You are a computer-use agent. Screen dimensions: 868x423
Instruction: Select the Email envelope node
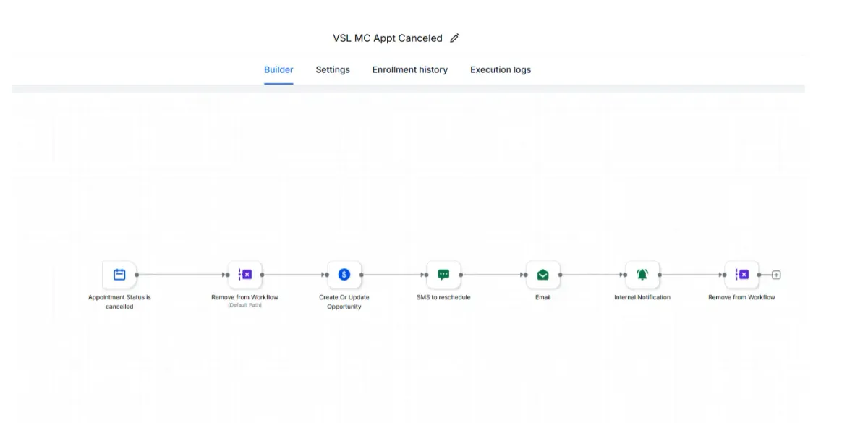tap(542, 275)
